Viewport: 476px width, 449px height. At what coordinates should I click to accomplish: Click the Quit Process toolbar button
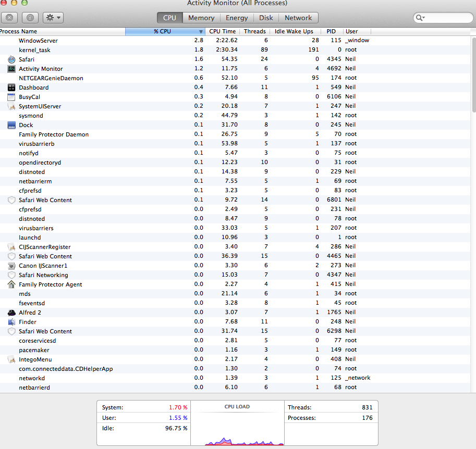point(9,18)
